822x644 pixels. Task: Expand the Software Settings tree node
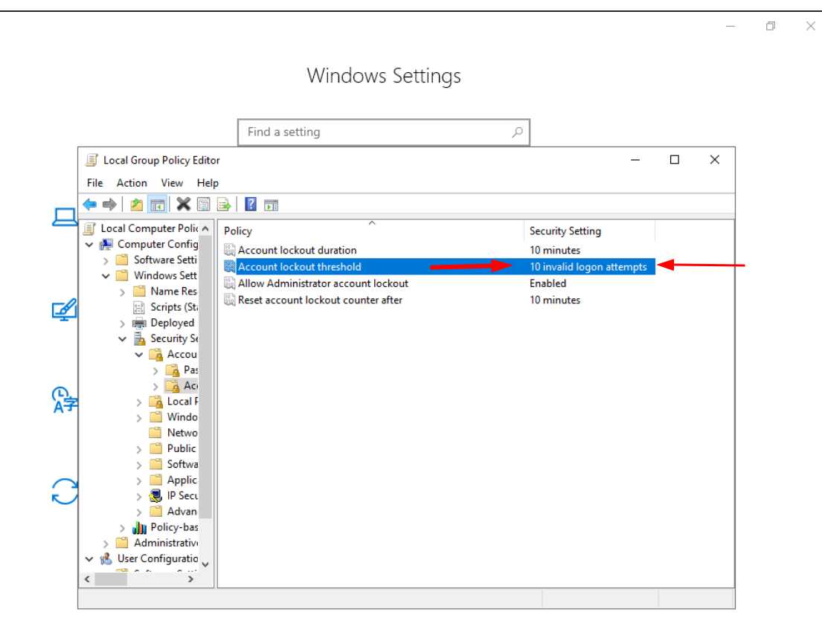(106, 260)
